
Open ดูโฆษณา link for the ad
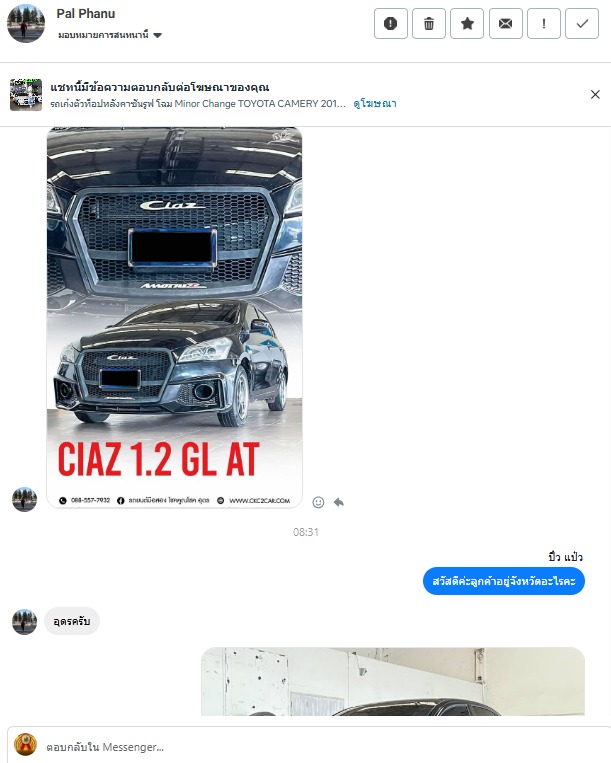pyautogui.click(x=375, y=104)
